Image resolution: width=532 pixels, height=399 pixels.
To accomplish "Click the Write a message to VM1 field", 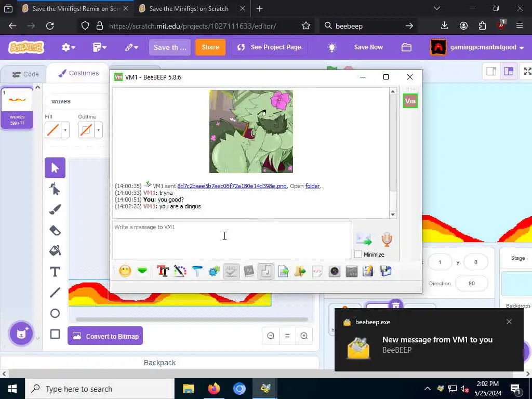I will click(x=231, y=240).
